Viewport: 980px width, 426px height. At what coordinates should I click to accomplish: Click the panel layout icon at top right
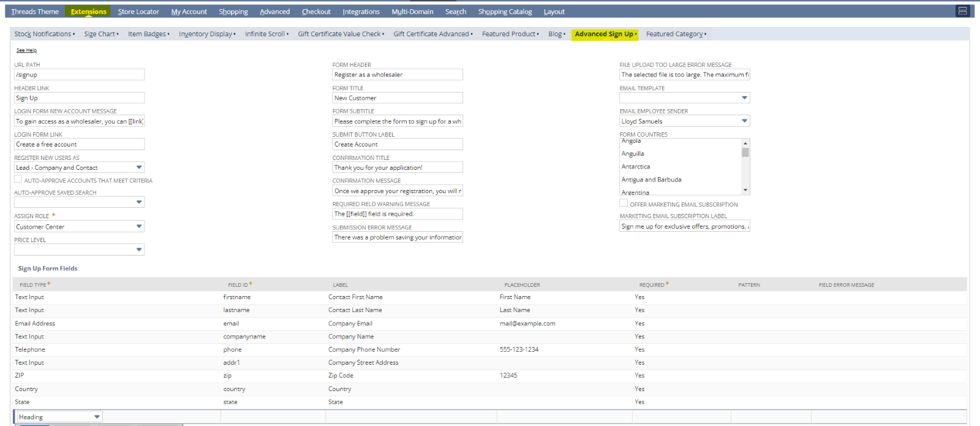[x=962, y=11]
